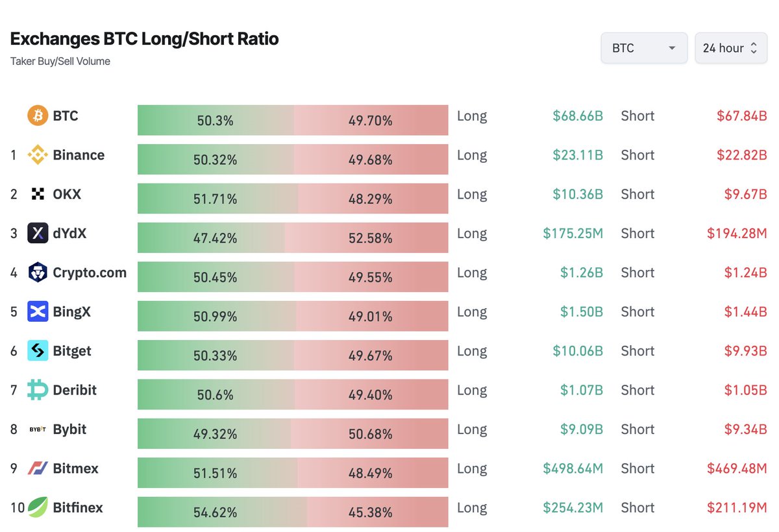This screenshot has height=532, width=779.
Task: Click the Bybit exchange logo
Action: (38, 429)
